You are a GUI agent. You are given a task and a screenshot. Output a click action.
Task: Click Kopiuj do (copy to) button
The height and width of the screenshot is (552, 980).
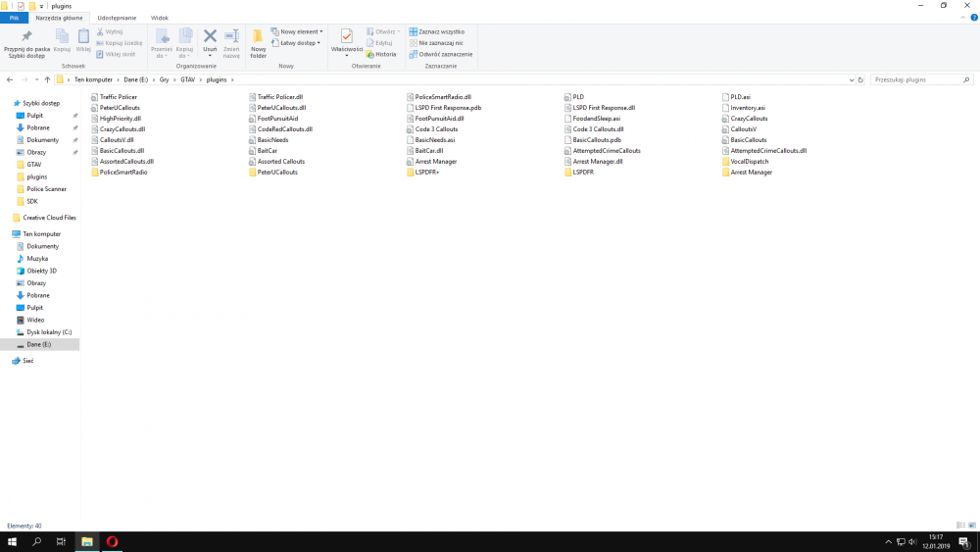184,44
